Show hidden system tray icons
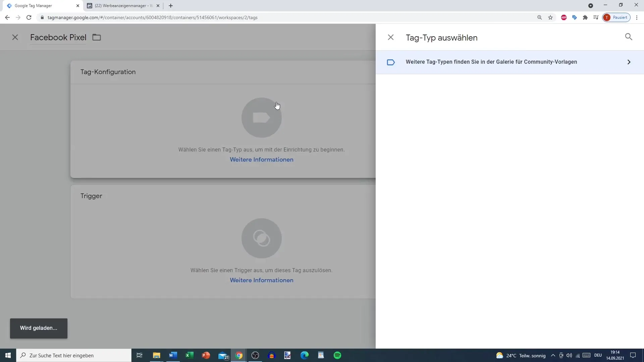 pos(553,355)
